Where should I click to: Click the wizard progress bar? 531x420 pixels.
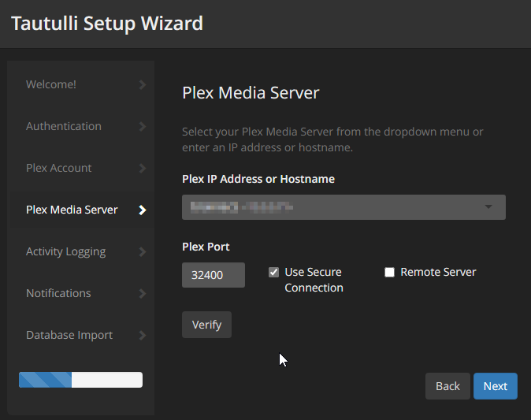(80, 380)
